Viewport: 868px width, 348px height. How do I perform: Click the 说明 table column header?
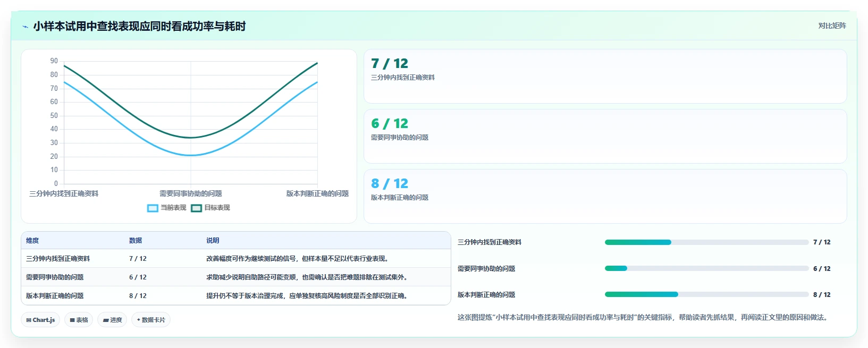(x=213, y=241)
